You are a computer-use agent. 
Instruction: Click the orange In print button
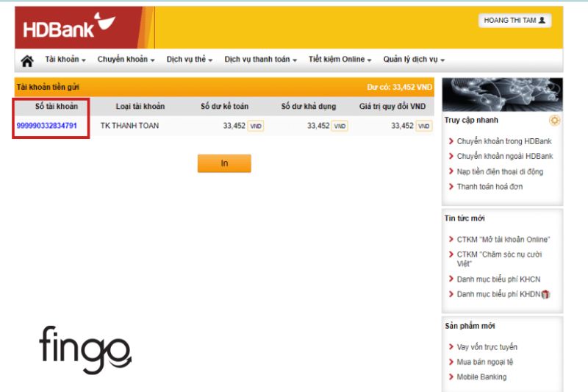coord(224,163)
